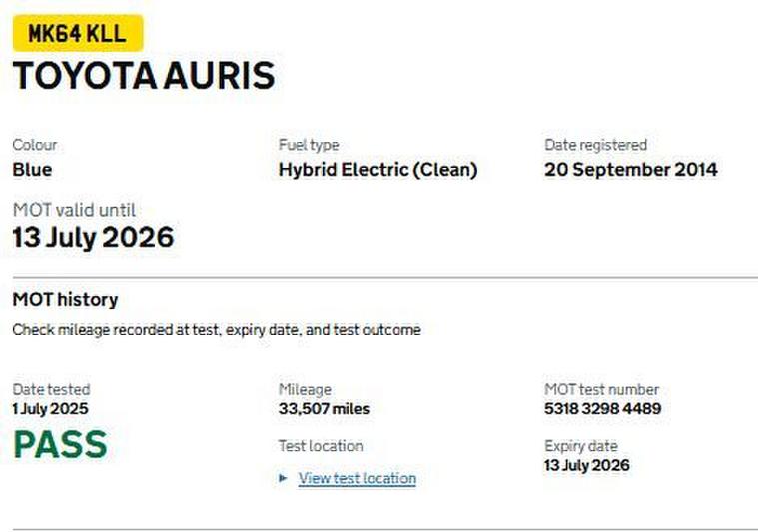Open the View test location link
This screenshot has height=532, width=758.
pyautogui.click(x=357, y=479)
